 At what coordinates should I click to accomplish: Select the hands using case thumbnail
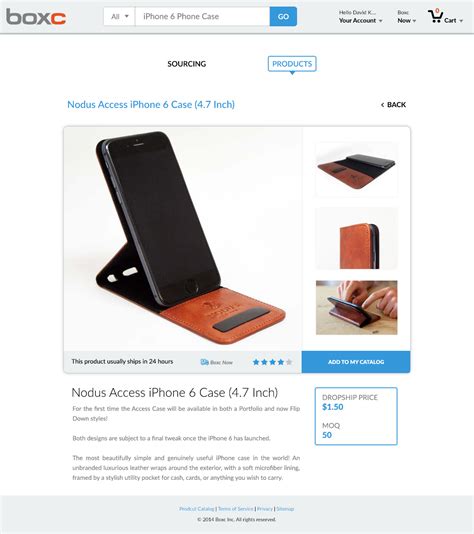(x=357, y=308)
